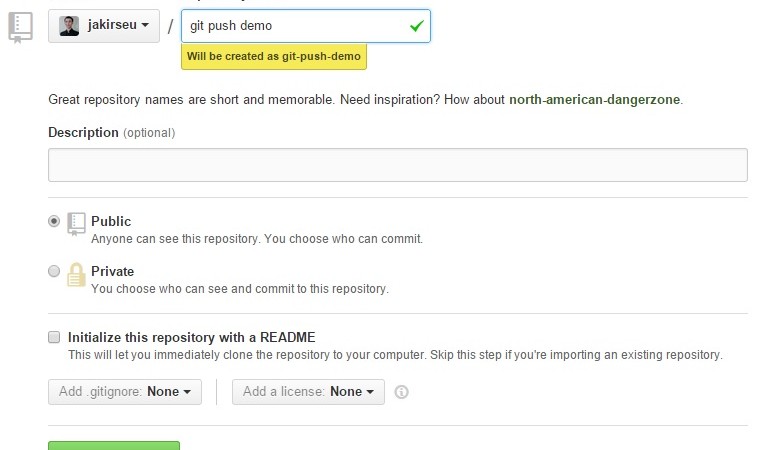This screenshot has height=450, width=783.
Task: Click the repository book icon at top left
Action: (20, 27)
